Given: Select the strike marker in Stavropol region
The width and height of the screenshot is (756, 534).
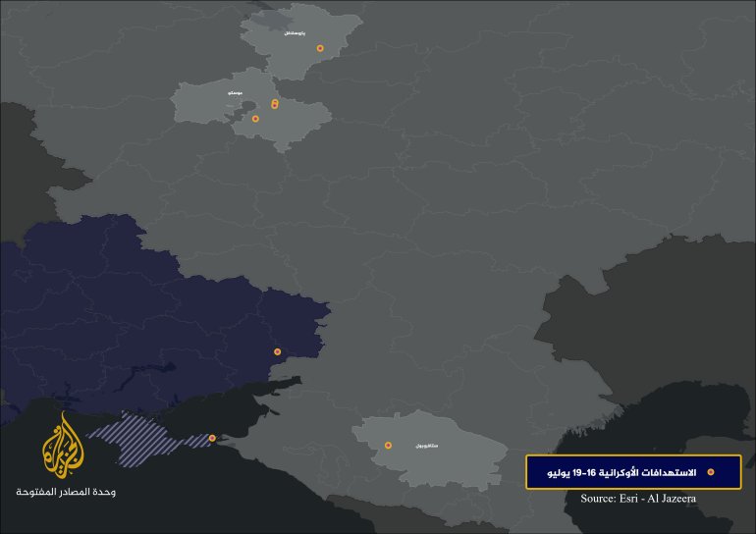Looking at the screenshot, I should (388, 446).
